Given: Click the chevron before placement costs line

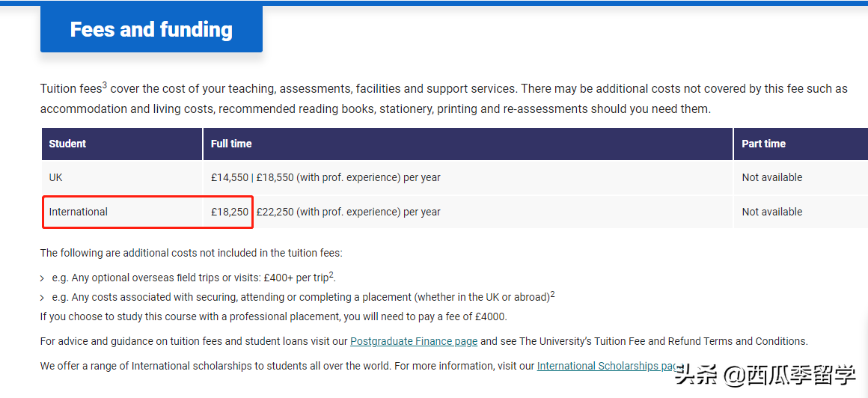Looking at the screenshot, I should 43,298.
